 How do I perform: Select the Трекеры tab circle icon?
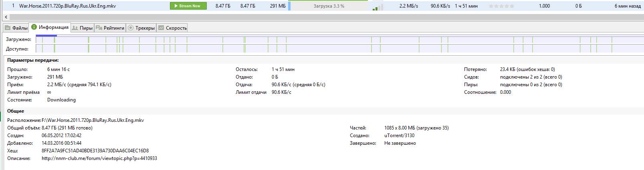pyautogui.click(x=131, y=28)
